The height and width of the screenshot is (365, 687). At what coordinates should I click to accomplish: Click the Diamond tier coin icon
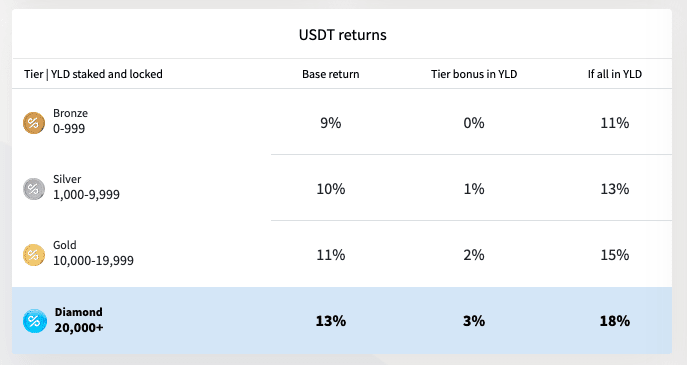click(35, 321)
